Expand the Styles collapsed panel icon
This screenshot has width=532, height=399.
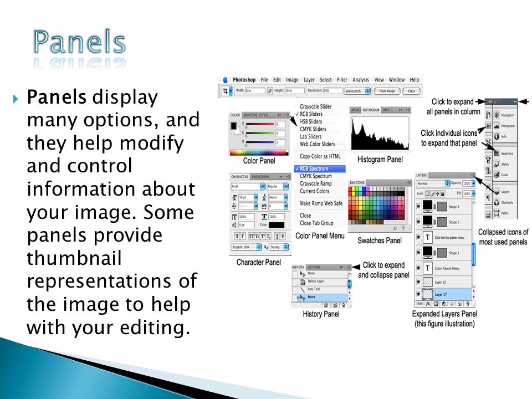[497, 164]
